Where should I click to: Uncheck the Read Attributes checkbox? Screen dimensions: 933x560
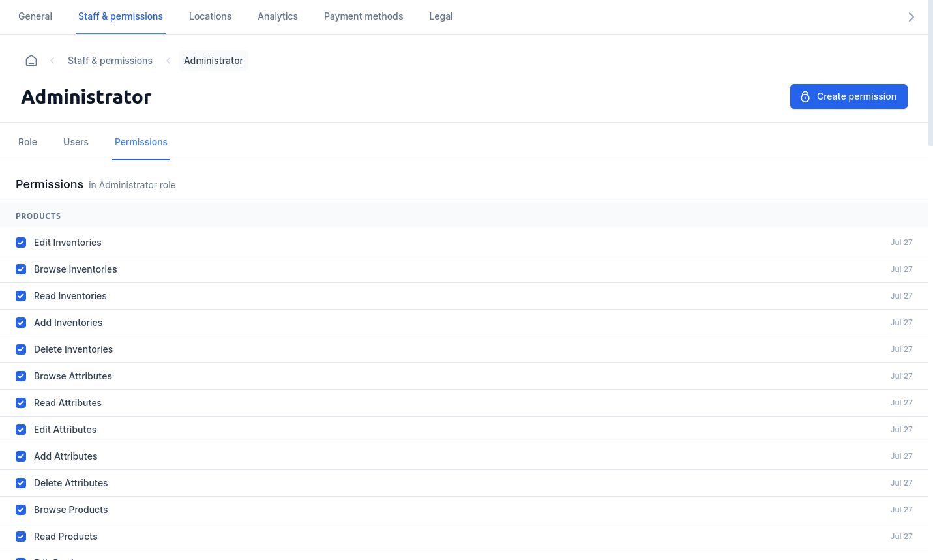[x=21, y=403]
